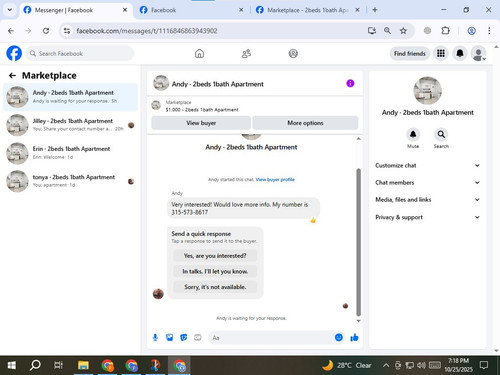Open the notifications bell in Facebook header
500x375 pixels.
[x=460, y=53]
